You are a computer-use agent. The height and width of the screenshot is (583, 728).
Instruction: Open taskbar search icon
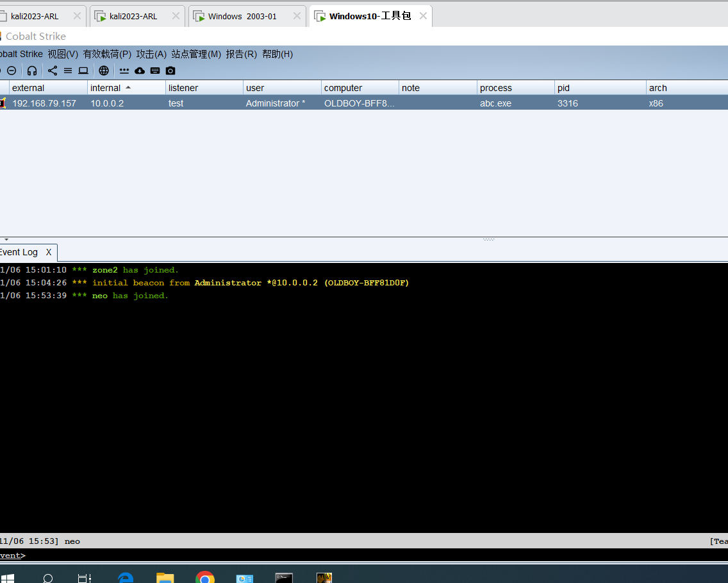click(x=48, y=579)
